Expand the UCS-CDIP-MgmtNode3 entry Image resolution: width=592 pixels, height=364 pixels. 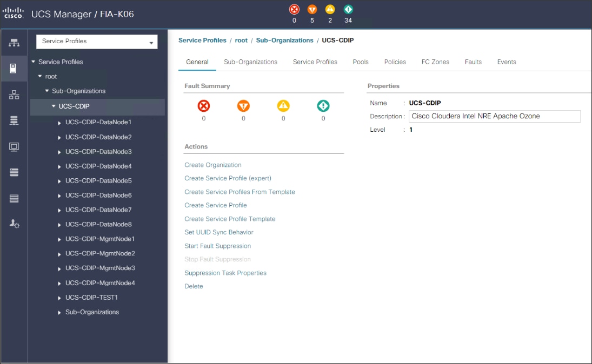59,268
